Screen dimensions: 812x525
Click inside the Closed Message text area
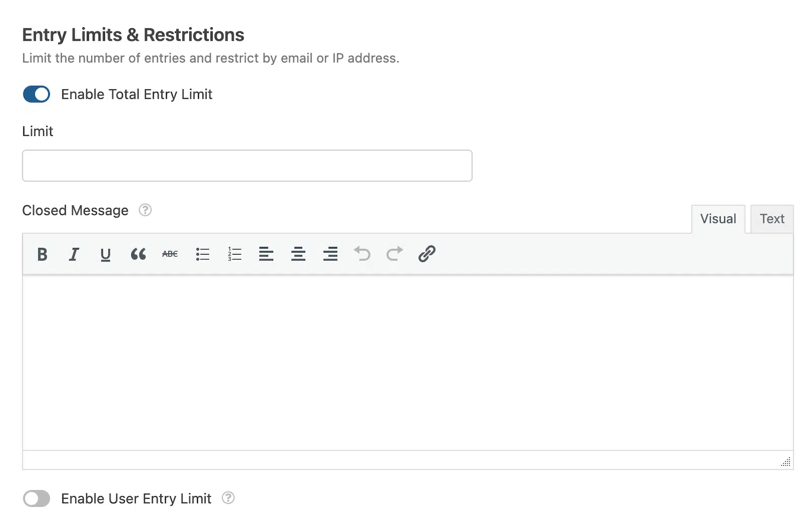(408, 363)
